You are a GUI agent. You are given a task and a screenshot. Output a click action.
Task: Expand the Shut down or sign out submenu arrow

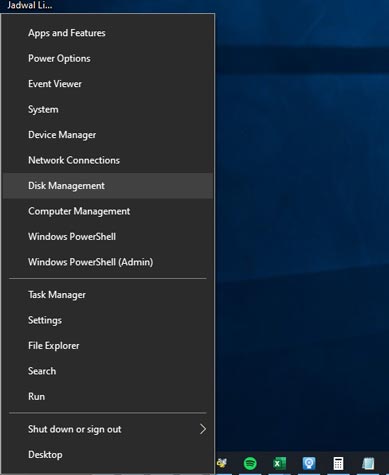click(x=203, y=429)
